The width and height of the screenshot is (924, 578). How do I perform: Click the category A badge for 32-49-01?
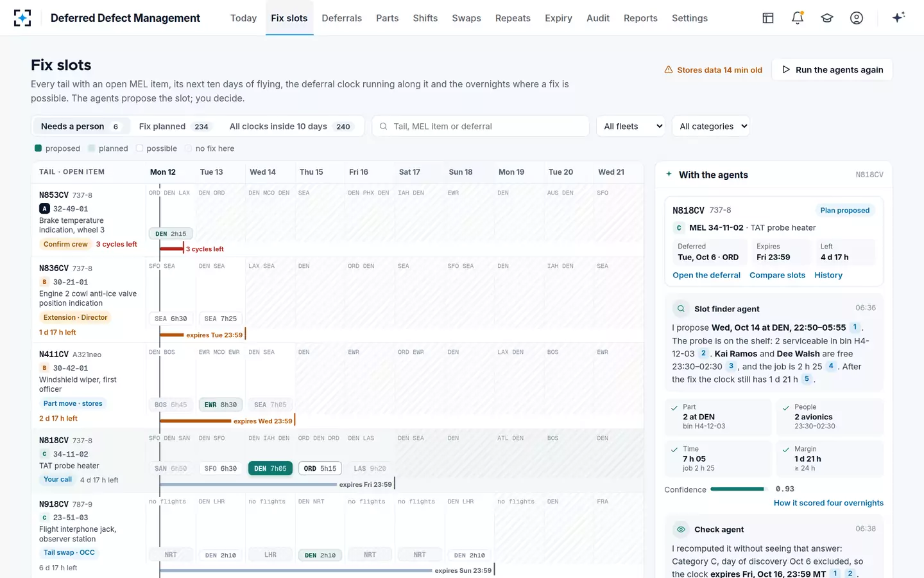click(44, 209)
